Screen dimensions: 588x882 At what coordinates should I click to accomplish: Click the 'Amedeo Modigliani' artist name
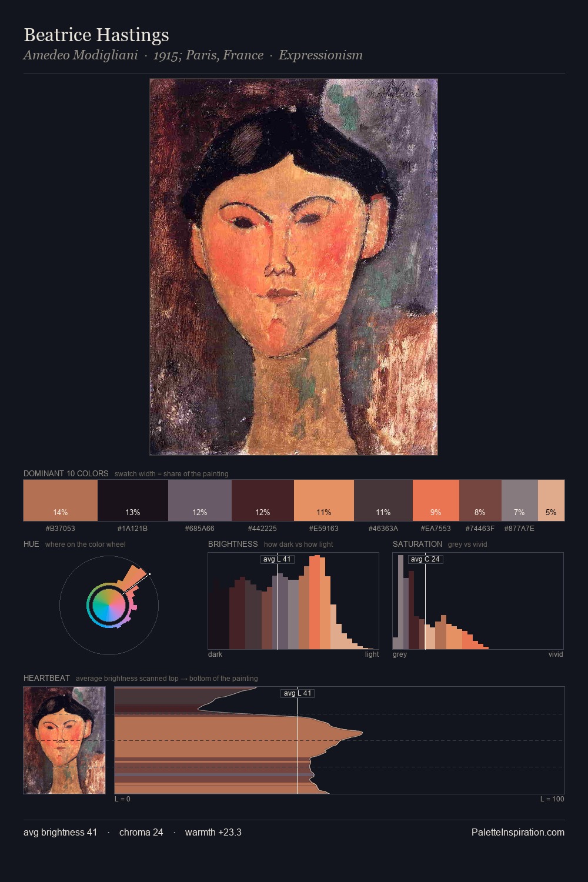click(81, 55)
